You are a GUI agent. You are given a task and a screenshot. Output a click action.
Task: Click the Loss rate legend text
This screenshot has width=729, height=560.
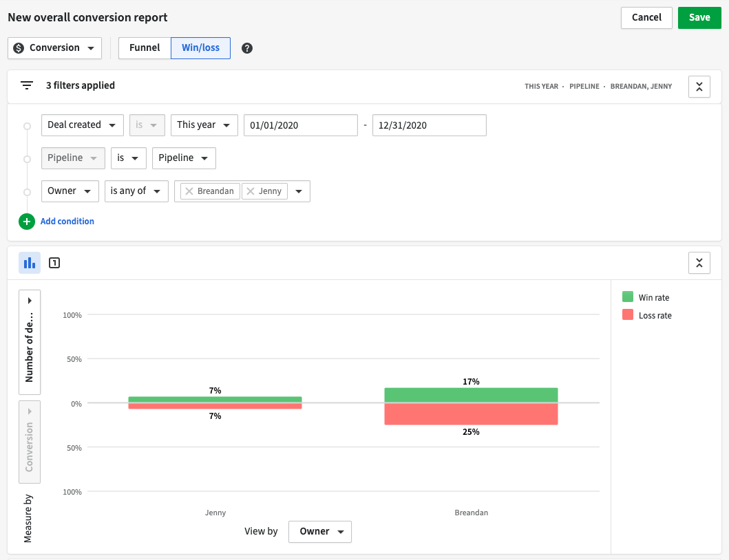pos(655,316)
